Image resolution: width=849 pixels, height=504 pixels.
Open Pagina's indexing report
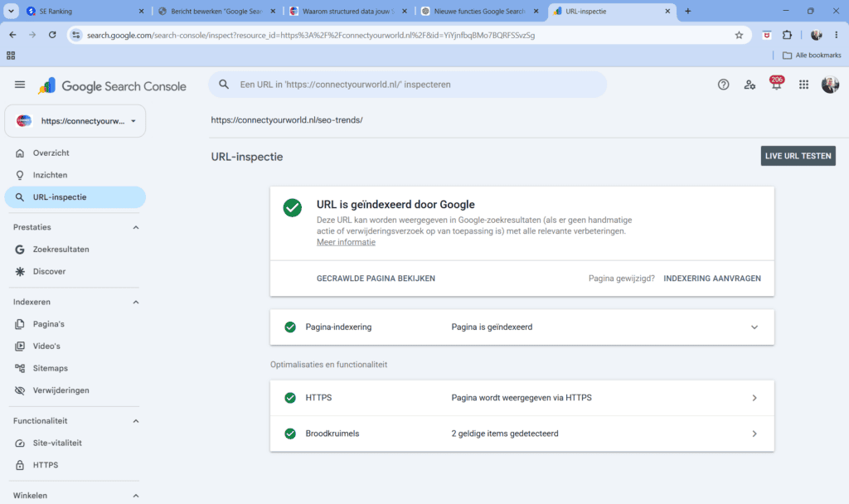75,324
